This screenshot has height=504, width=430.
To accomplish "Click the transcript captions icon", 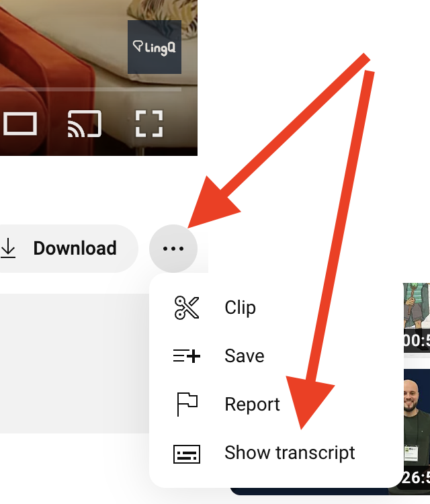I will (x=187, y=454).
